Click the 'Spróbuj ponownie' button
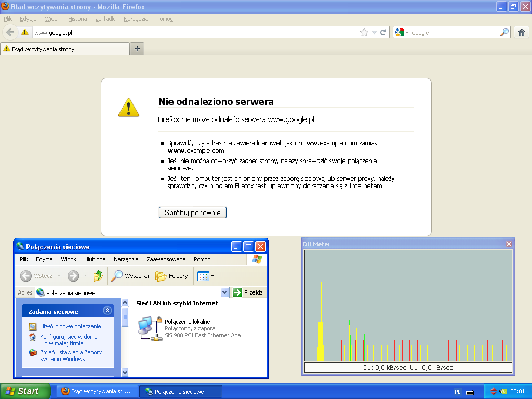Image resolution: width=532 pixels, height=399 pixels. (x=192, y=212)
